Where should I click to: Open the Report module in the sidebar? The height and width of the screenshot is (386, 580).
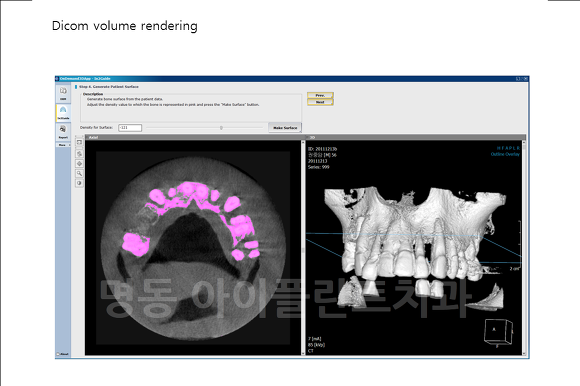(x=63, y=132)
